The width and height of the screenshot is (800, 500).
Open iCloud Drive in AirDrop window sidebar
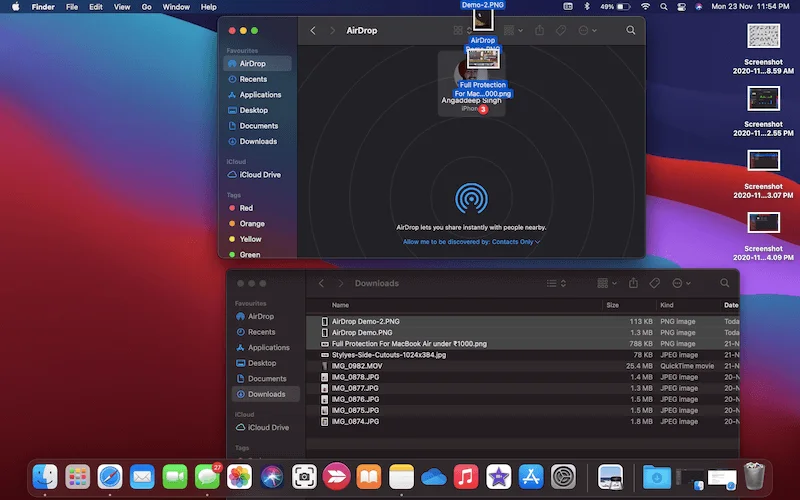click(258, 174)
